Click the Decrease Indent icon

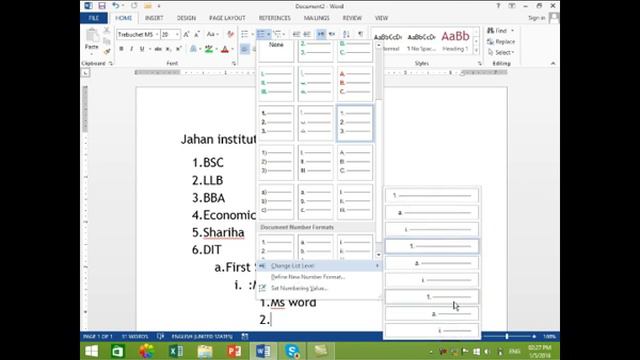coord(296,34)
